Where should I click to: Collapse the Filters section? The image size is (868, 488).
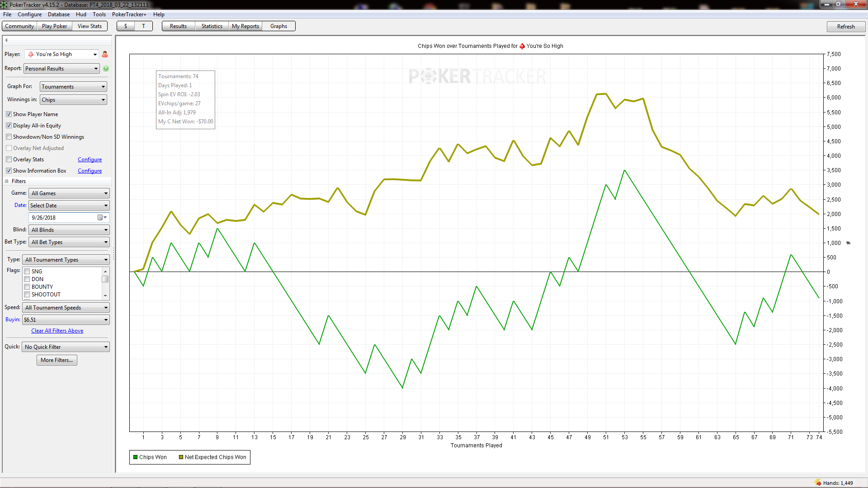pos(7,181)
